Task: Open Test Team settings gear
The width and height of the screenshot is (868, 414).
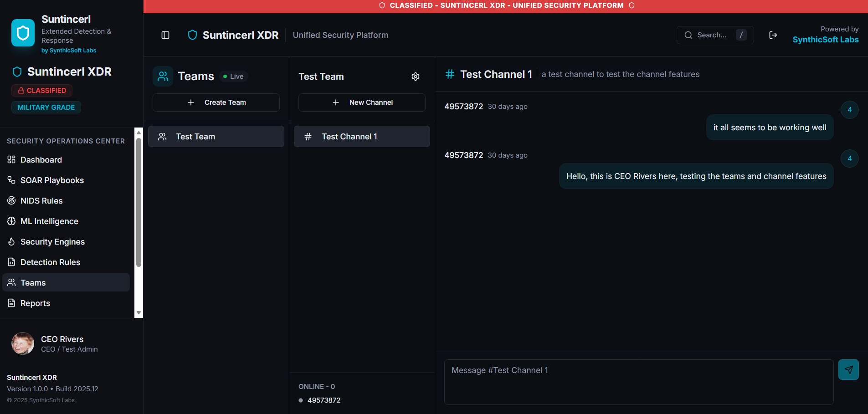Action: coord(415,77)
